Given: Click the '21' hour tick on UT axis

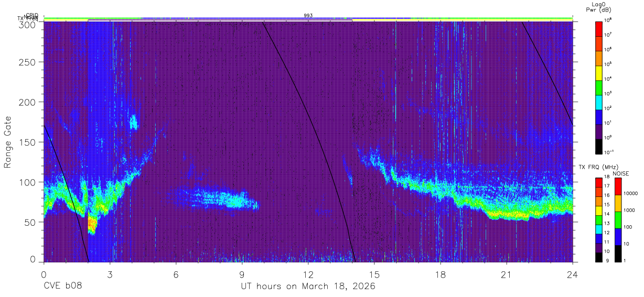Looking at the screenshot, I should pos(507,274).
